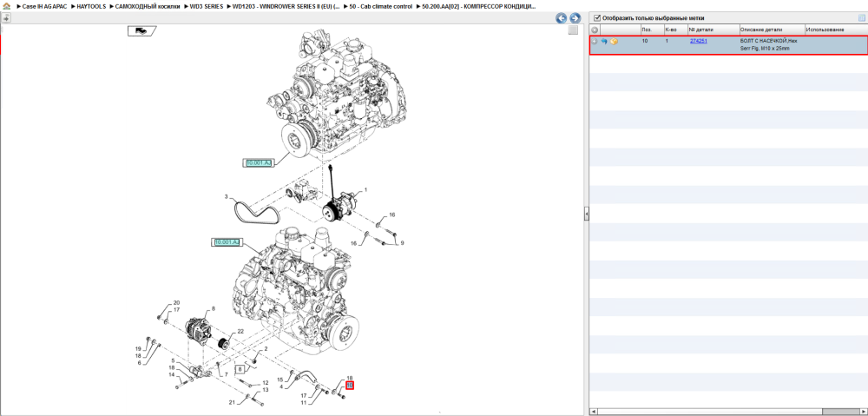The image size is (868, 416).
Task: Open 'HAYTOOLS' breadcrumb
Action: pyautogui.click(x=91, y=7)
